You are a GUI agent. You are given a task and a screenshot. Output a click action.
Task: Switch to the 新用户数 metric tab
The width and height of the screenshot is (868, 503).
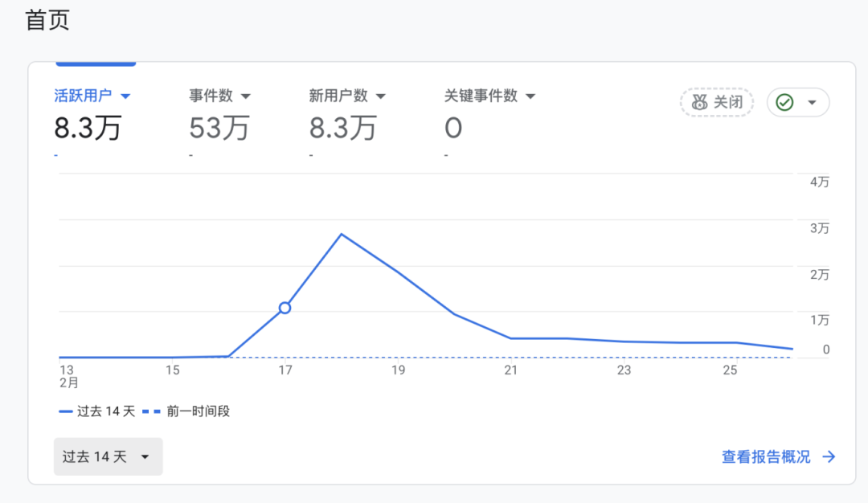point(338,96)
